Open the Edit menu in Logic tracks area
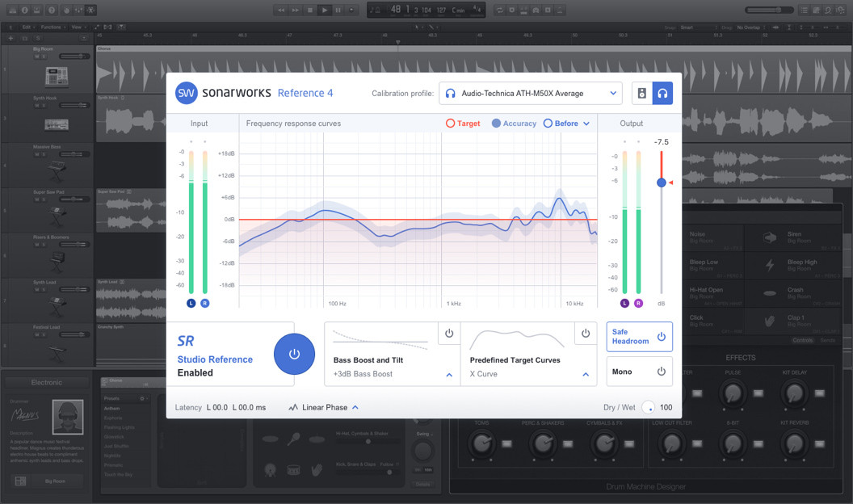The width and height of the screenshot is (853, 504). coord(27,27)
